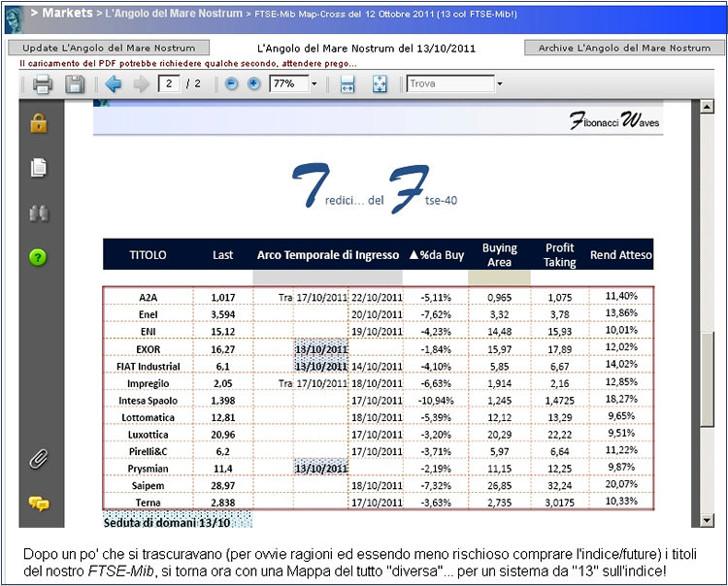
Task: Go to previous page with blue arrow
Action: (x=114, y=84)
